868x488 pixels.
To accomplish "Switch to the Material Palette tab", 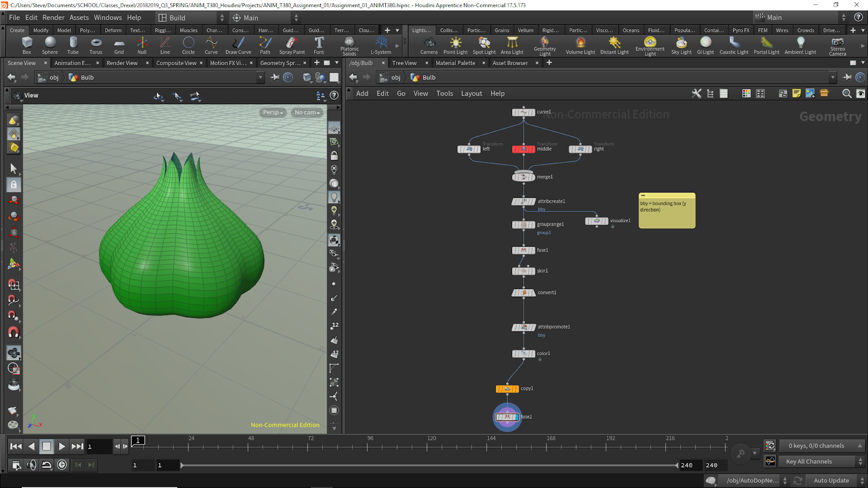I will (456, 63).
